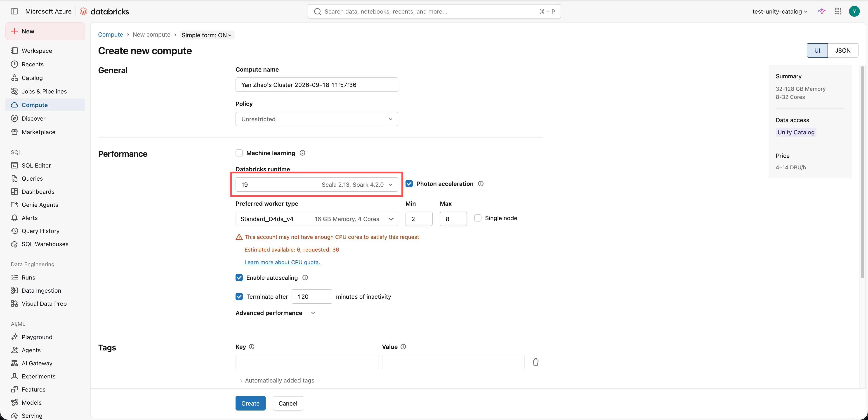This screenshot has width=868, height=420.
Task: Switch to the JSON view tab
Action: tap(843, 51)
